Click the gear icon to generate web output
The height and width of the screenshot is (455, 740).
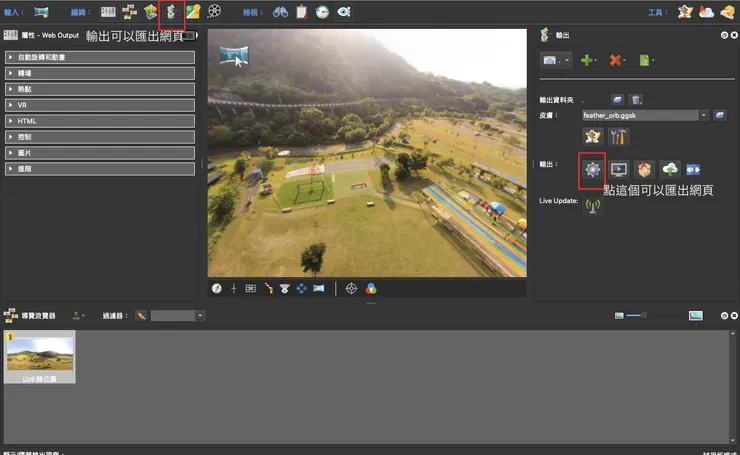[592, 170]
